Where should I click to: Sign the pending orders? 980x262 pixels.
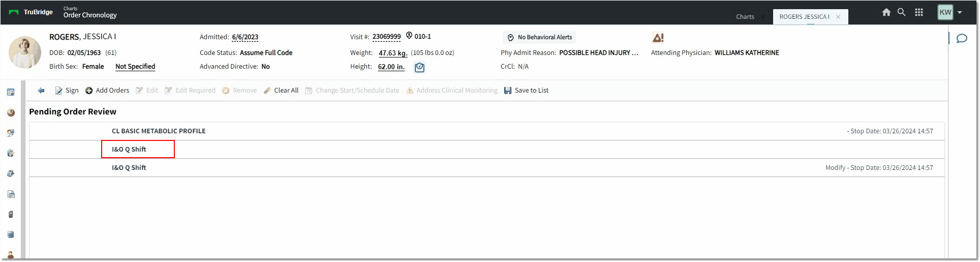(x=67, y=91)
